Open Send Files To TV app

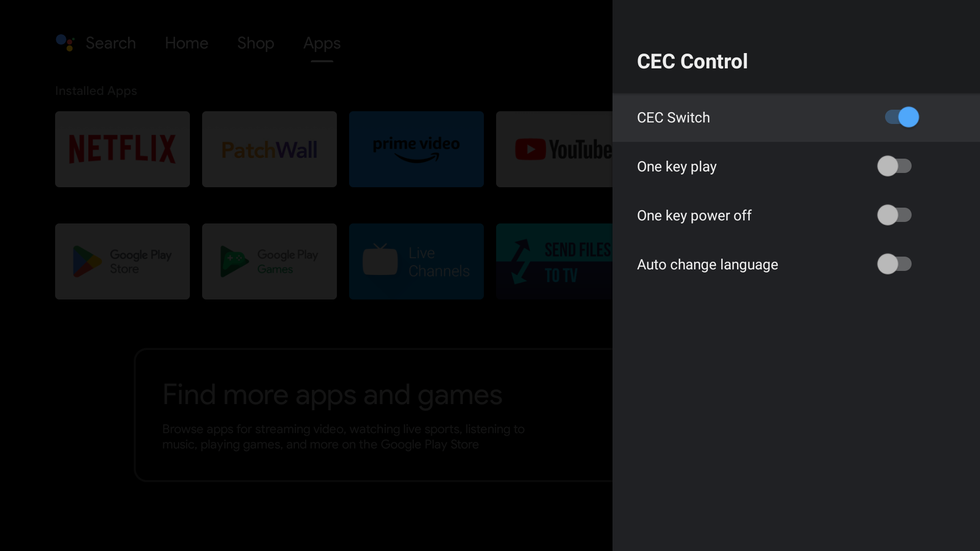pyautogui.click(x=563, y=261)
